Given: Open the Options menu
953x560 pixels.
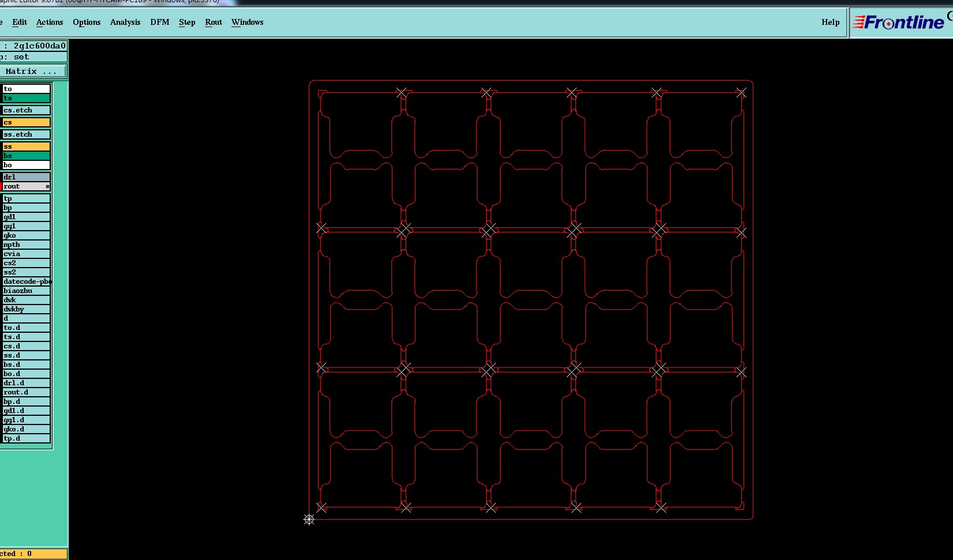Looking at the screenshot, I should tap(87, 22).
